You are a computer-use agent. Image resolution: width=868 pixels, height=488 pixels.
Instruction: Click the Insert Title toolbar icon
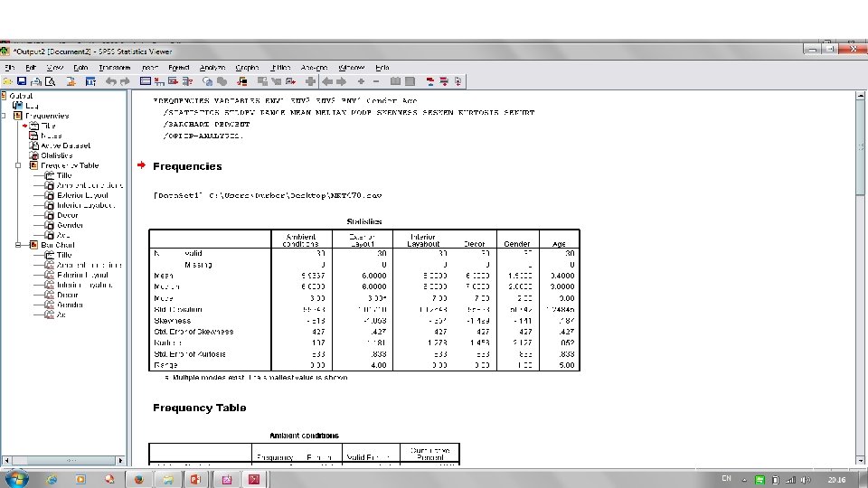click(444, 81)
